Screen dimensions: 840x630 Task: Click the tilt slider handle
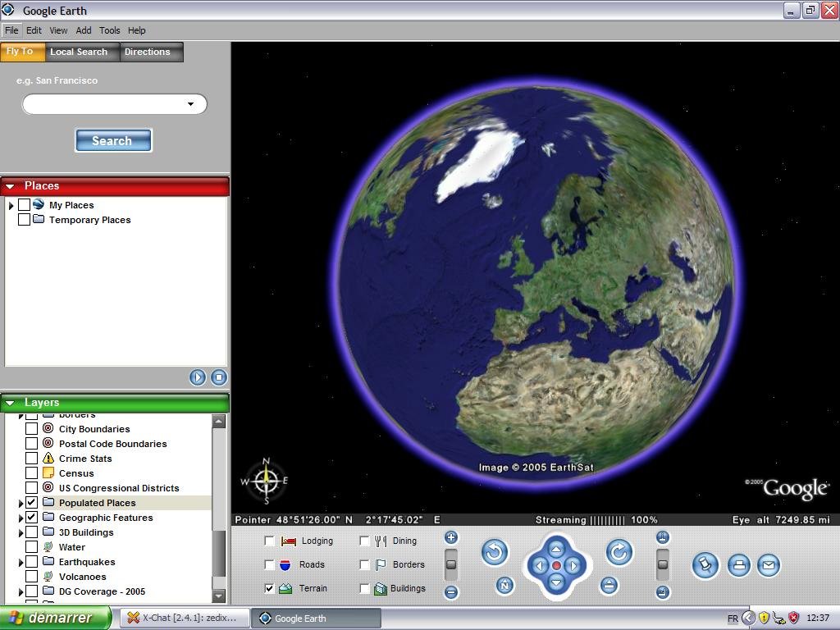[663, 564]
